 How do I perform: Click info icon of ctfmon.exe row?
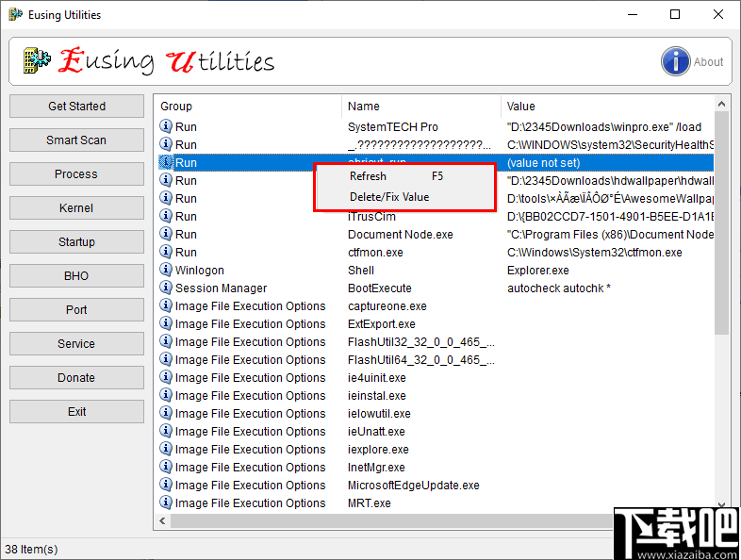coord(165,252)
